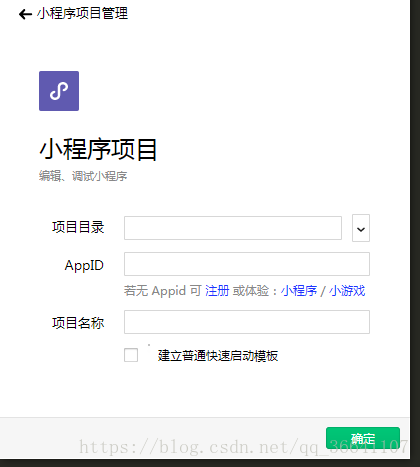Click the AppID label
The height and width of the screenshot is (467, 420).
[84, 266]
